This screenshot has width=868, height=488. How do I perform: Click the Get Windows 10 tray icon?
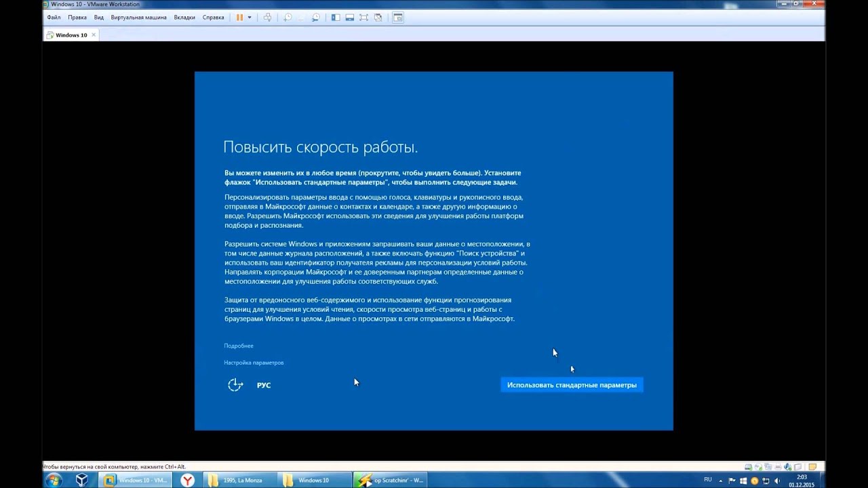coord(743,481)
